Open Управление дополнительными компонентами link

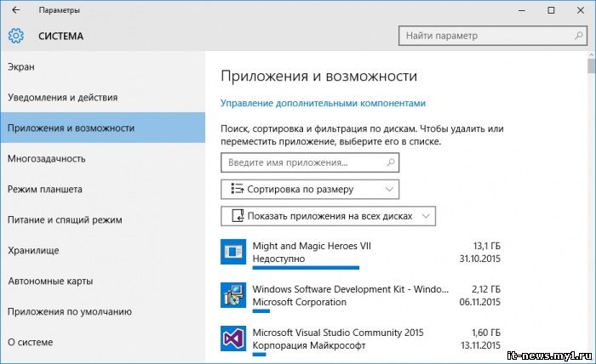pyautogui.click(x=323, y=103)
